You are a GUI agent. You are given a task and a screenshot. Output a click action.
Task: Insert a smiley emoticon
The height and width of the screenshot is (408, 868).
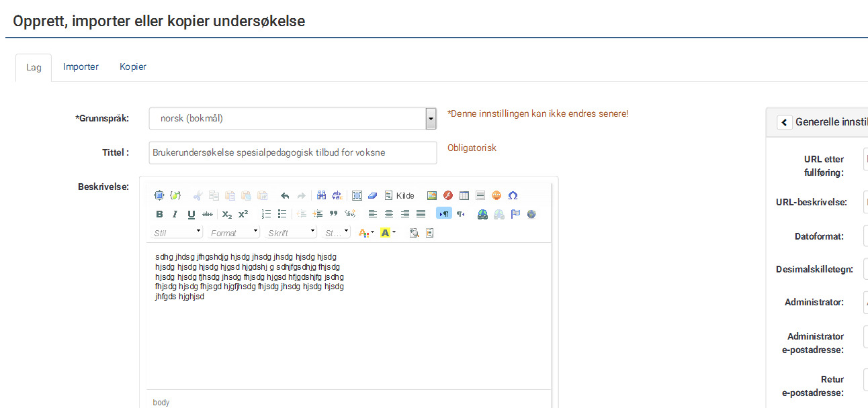[x=496, y=196]
